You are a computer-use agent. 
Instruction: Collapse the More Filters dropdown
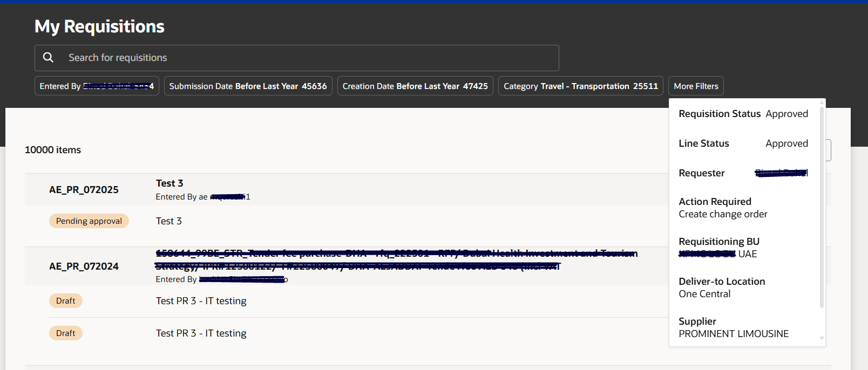(x=696, y=86)
